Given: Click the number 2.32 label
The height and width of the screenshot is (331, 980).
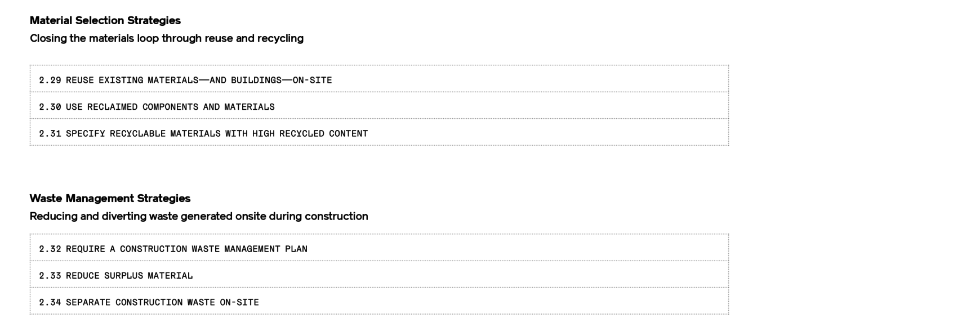Looking at the screenshot, I should pyautogui.click(x=50, y=249).
